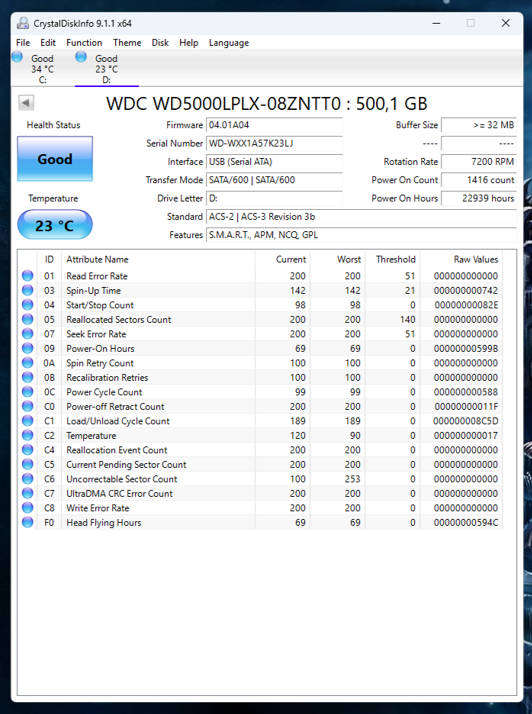Image resolution: width=532 pixels, height=714 pixels.
Task: Click the Spin-Up Time raw value 000000000742
Action: point(466,290)
